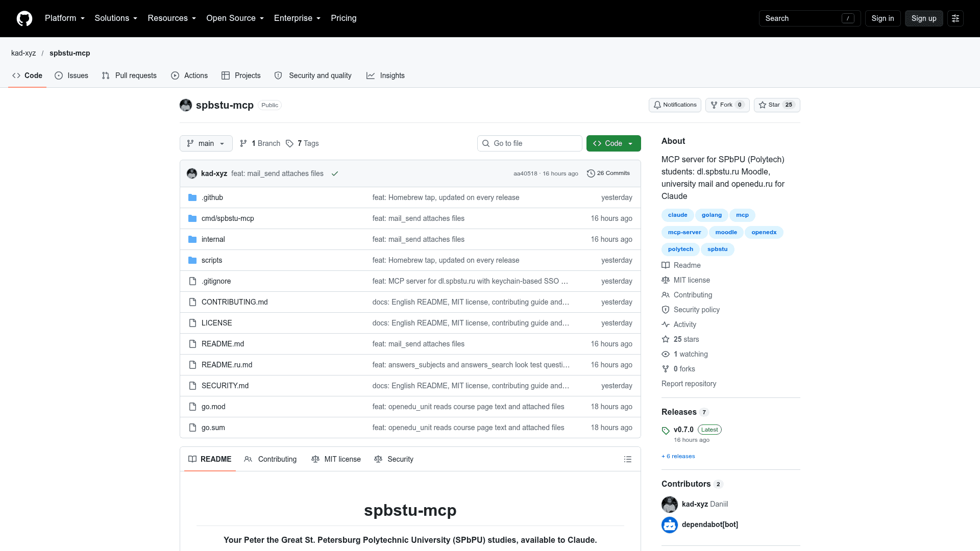
Task: Star this repository
Action: (x=777, y=105)
